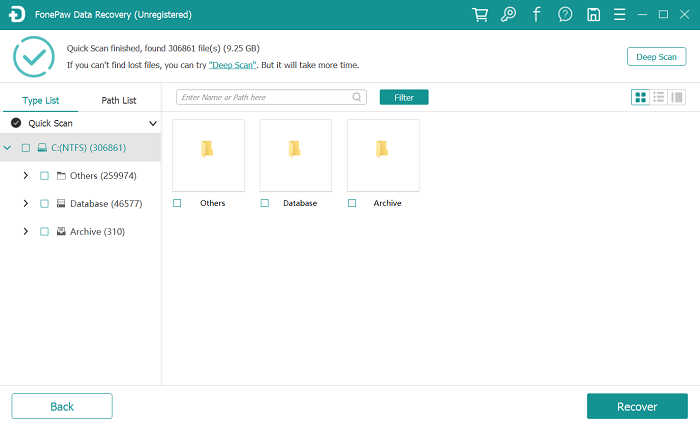
Task: Expand the Archive (310) node
Action: [25, 231]
